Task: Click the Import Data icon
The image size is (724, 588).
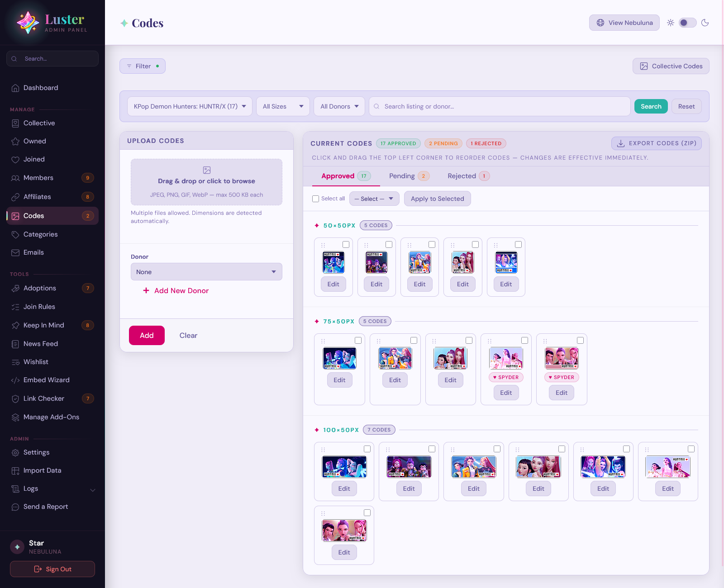Action: [15, 471]
